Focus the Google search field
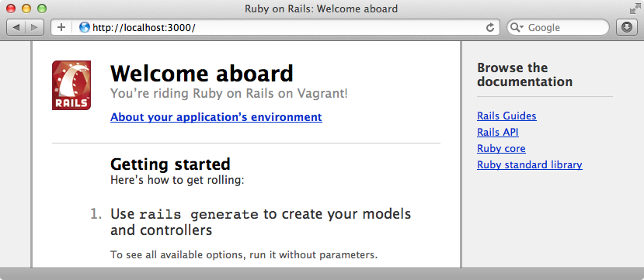 click(x=559, y=27)
